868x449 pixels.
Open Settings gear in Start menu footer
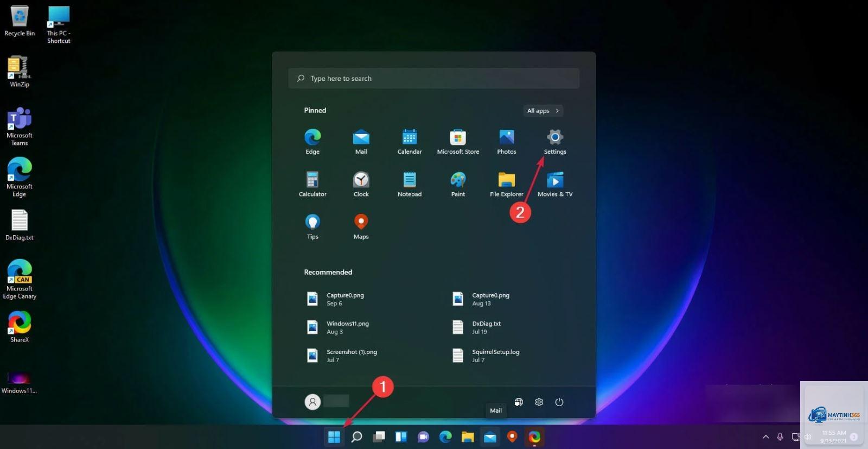point(539,402)
